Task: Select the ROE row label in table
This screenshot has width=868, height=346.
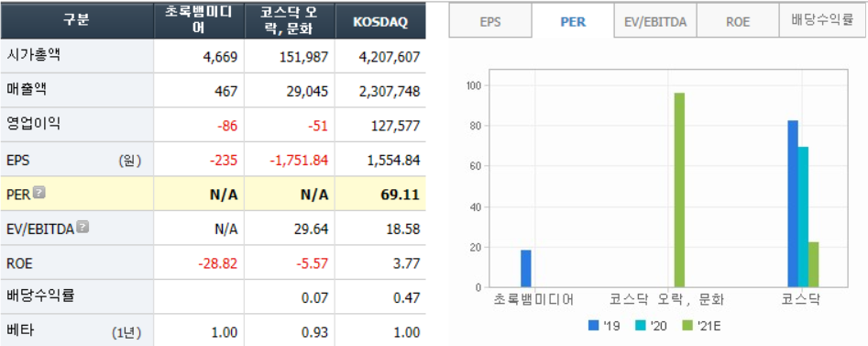Action: [19, 263]
